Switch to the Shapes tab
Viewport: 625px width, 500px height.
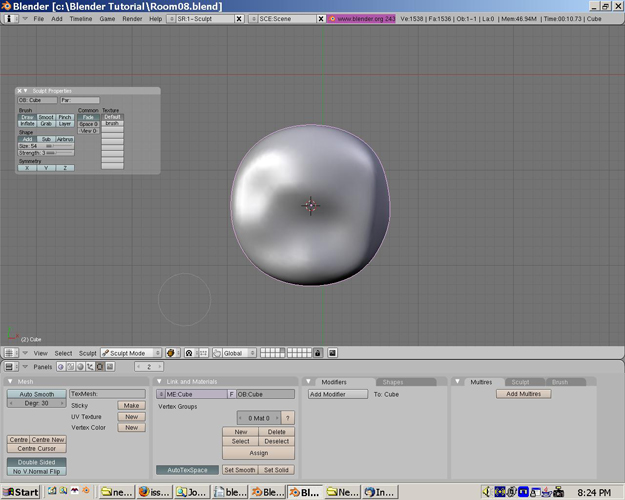(x=393, y=382)
